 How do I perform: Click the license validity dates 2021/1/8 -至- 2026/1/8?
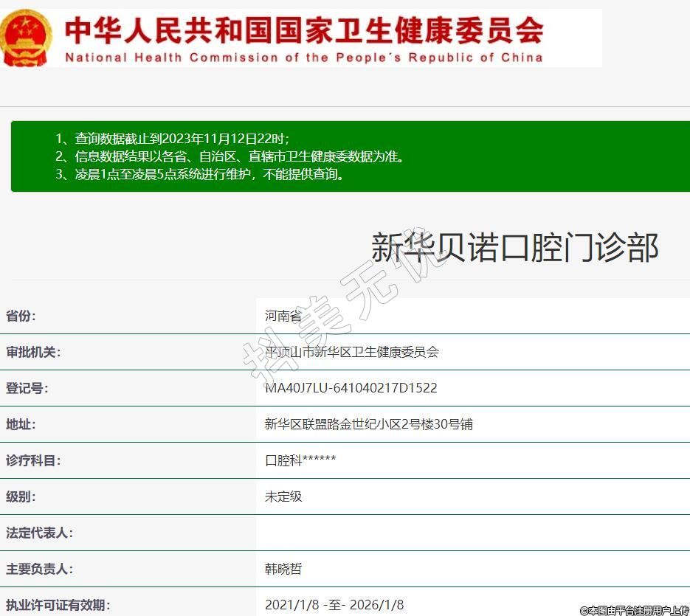334,605
